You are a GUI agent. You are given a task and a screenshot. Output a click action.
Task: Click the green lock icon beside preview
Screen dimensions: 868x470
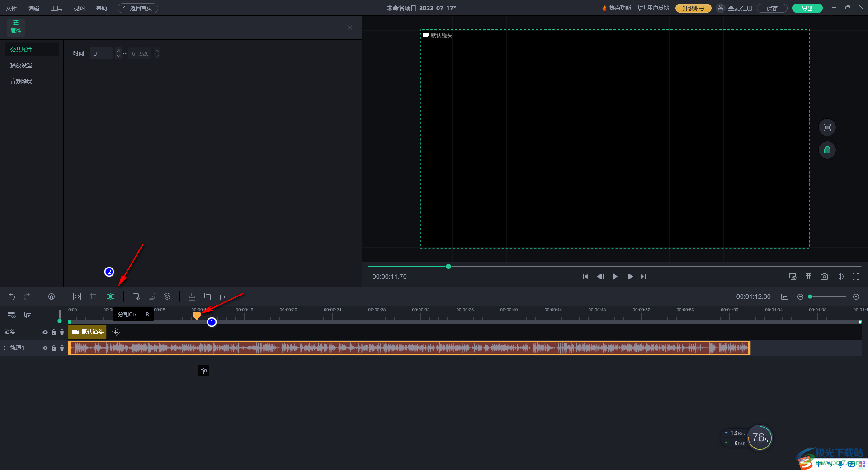coord(827,150)
